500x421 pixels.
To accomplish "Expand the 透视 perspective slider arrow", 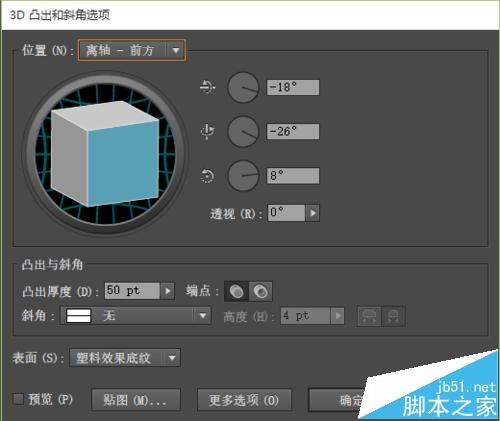I will pyautogui.click(x=313, y=213).
